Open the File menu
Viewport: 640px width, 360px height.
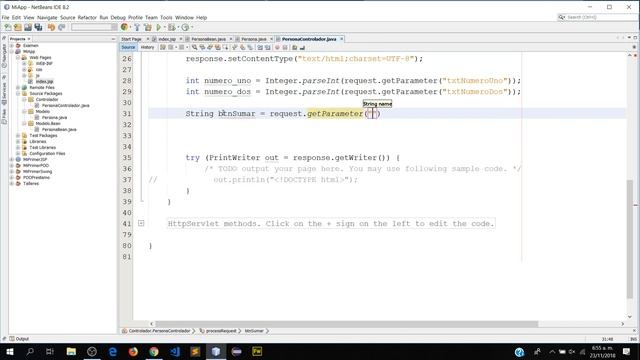[5, 18]
